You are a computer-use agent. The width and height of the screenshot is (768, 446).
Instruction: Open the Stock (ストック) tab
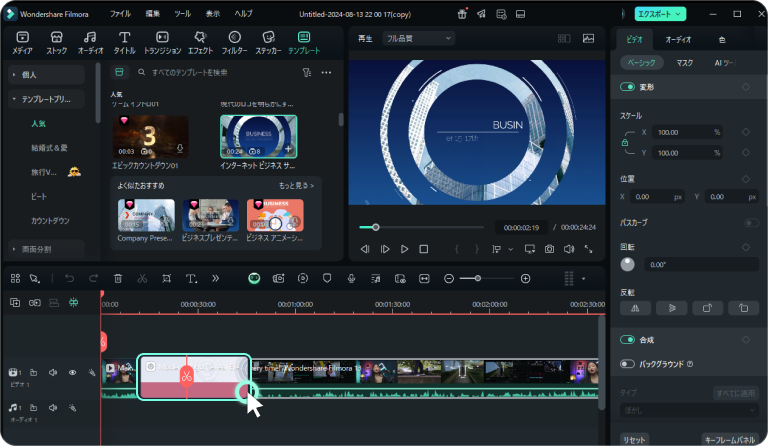coord(56,43)
